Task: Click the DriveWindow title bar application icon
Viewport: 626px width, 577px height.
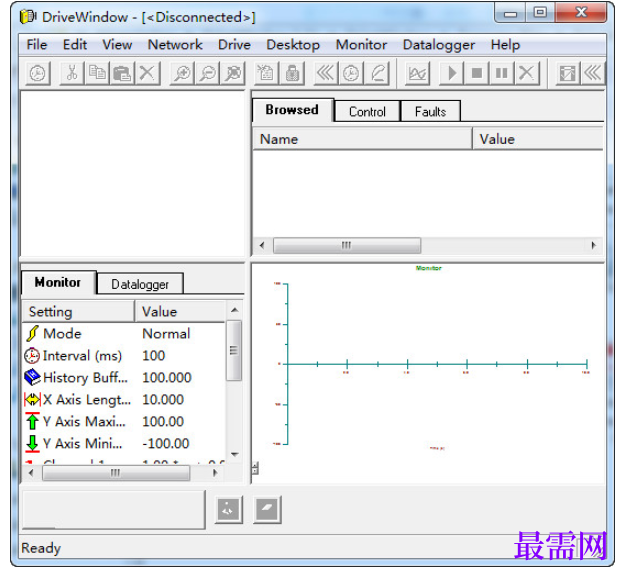Action: [x=28, y=17]
